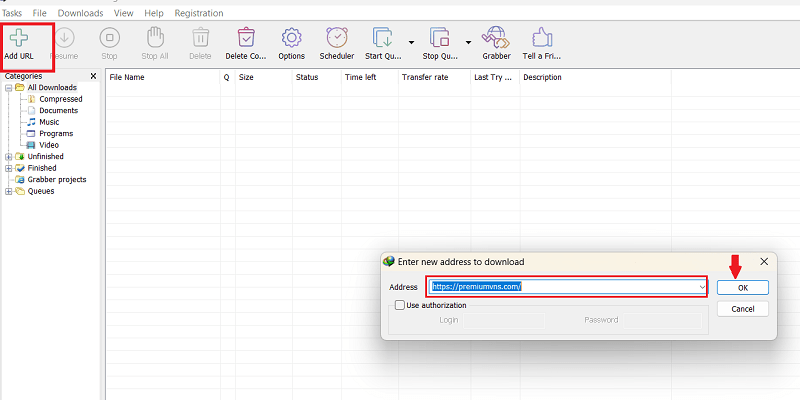Open the Address combo box dropdown arrow
Image resolution: width=800 pixels, height=400 pixels.
(x=702, y=287)
